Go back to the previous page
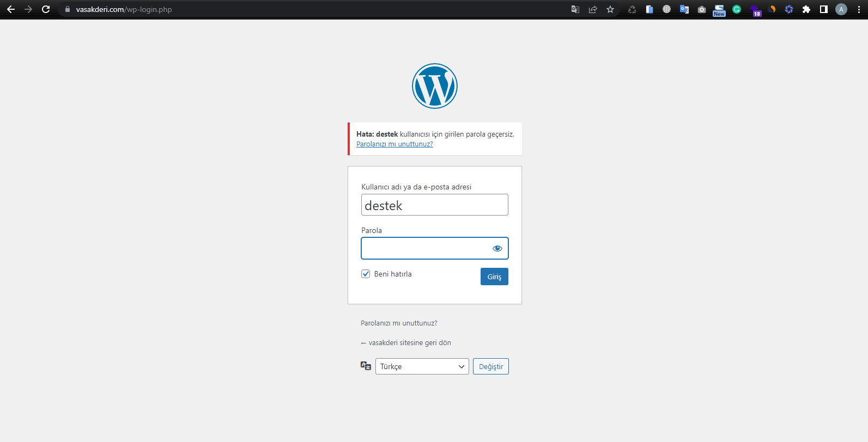This screenshot has height=442, width=868. (10, 9)
